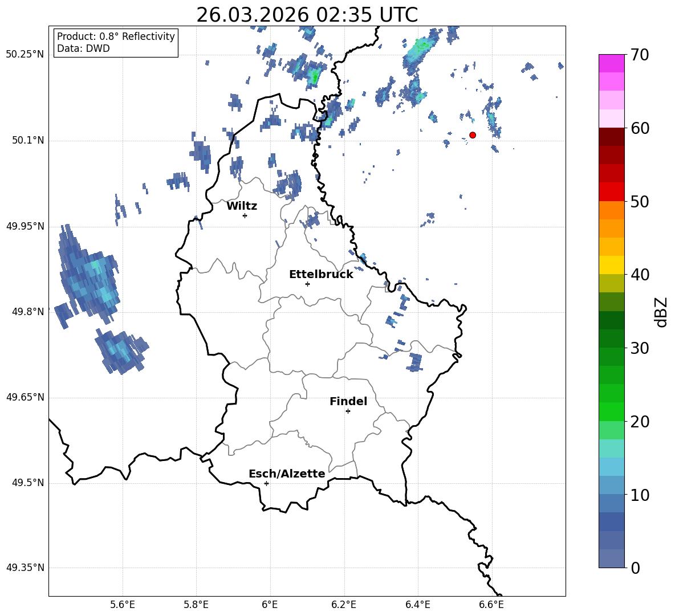Select the Esch/Alzette city label

(287, 474)
